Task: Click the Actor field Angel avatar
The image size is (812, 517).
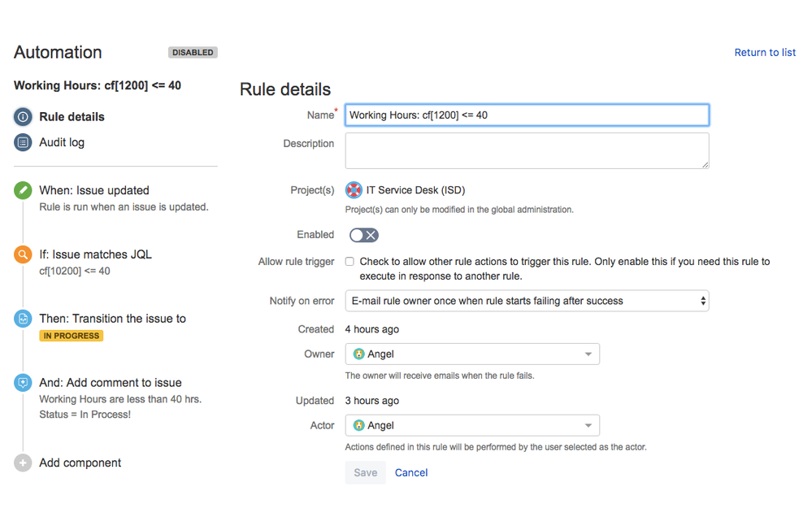Action: click(x=358, y=425)
